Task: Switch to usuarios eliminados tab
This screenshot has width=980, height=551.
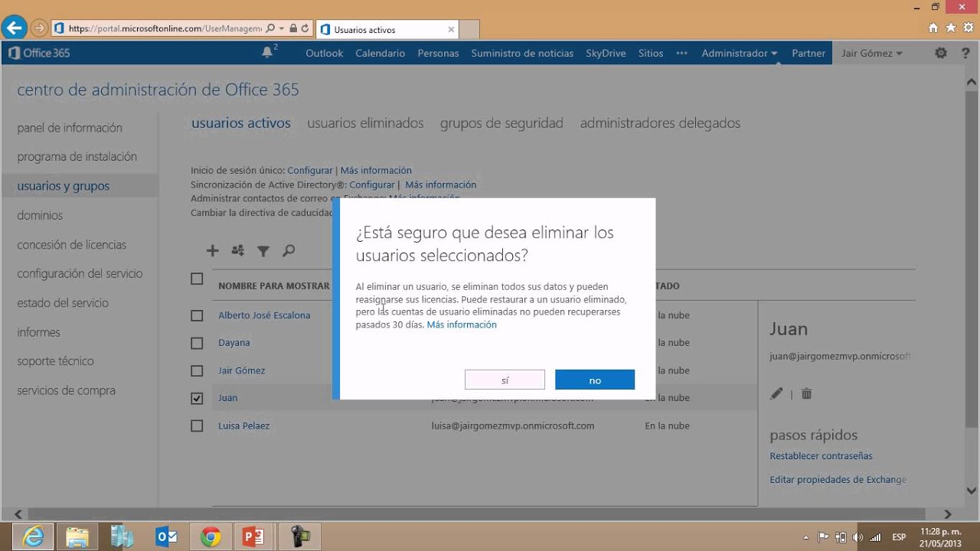Action: click(x=365, y=123)
